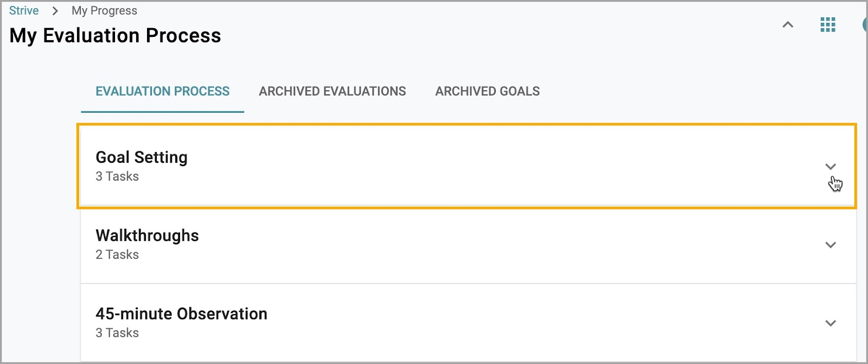The width and height of the screenshot is (868, 364).
Task: Click the collapse header up-arrow icon
Action: click(788, 24)
